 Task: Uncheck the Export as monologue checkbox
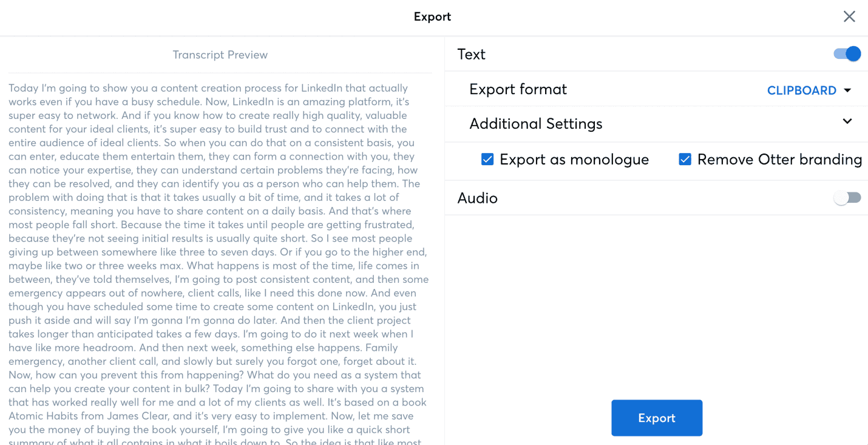coord(487,160)
